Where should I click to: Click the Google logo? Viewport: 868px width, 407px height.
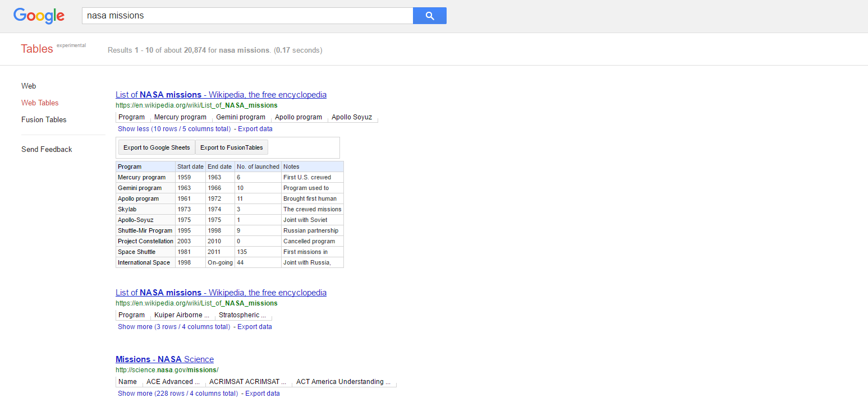point(39,16)
